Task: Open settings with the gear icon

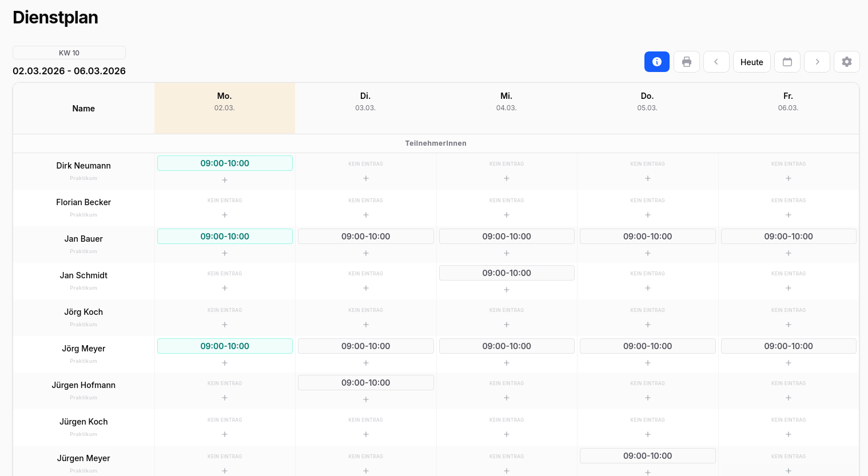Action: coord(846,62)
